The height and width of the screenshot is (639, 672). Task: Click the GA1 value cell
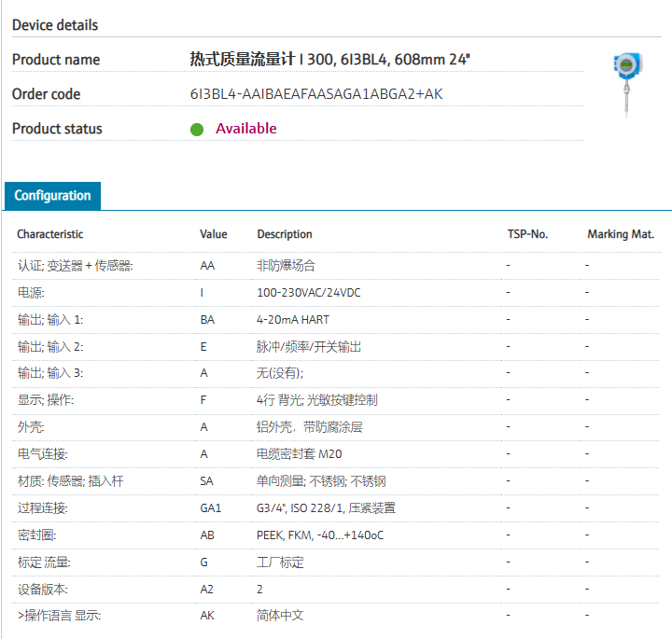pos(211,508)
